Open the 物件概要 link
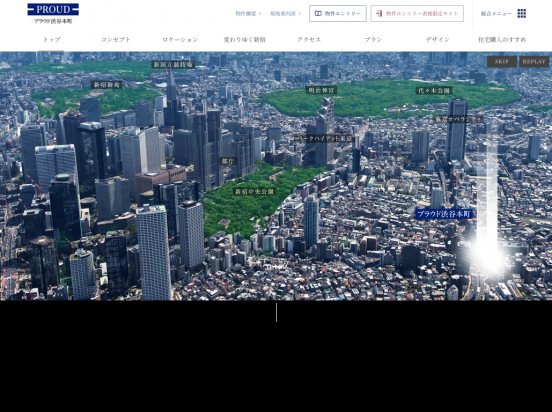Image resolution: width=552 pixels, height=412 pixels. (x=248, y=14)
